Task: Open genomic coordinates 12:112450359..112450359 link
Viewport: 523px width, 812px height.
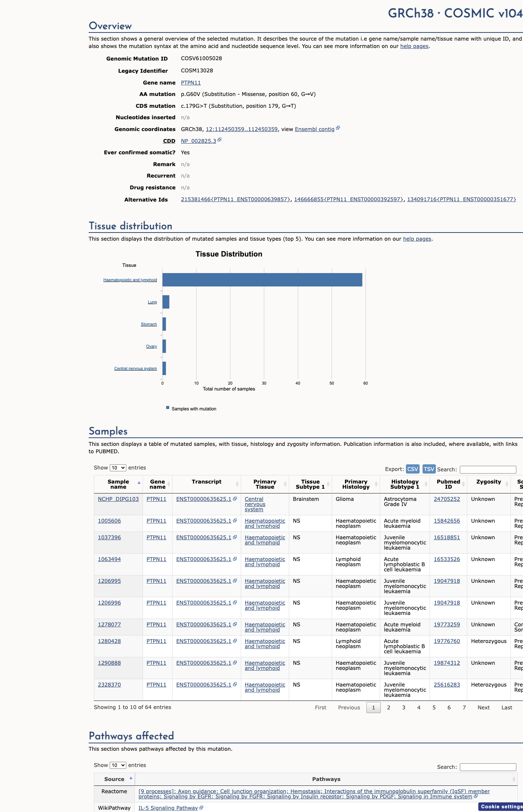Action: point(242,129)
